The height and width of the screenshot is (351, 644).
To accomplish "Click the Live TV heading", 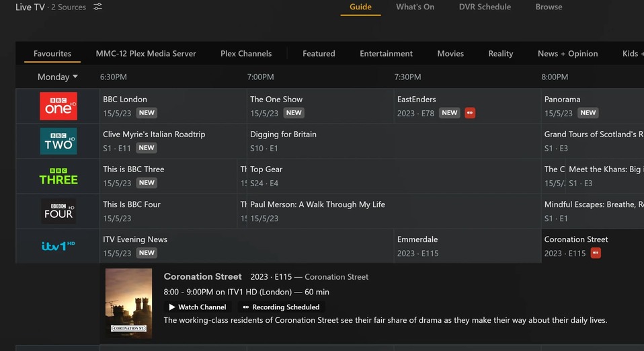I will 30,7.
